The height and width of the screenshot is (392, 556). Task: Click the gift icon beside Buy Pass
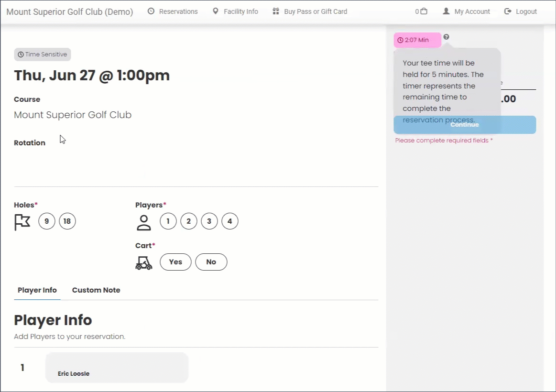(x=275, y=11)
